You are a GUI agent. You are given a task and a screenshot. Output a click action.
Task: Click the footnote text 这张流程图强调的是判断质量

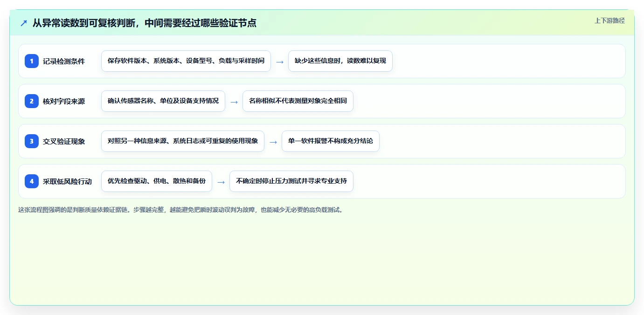point(181,210)
